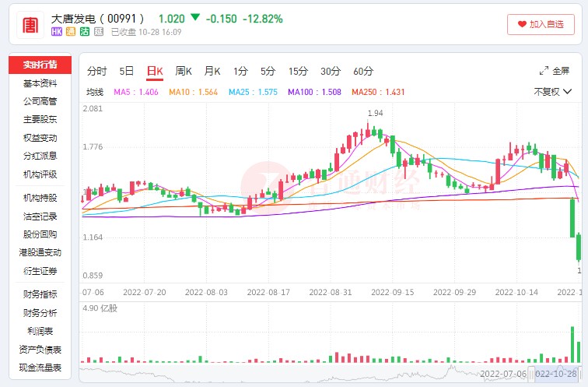
Task: Add stock via 加入自选 button
Action: [541, 24]
